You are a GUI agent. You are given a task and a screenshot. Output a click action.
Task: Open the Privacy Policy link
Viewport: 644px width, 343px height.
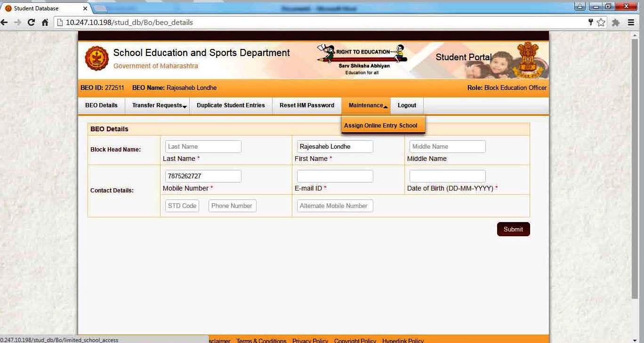coord(310,341)
